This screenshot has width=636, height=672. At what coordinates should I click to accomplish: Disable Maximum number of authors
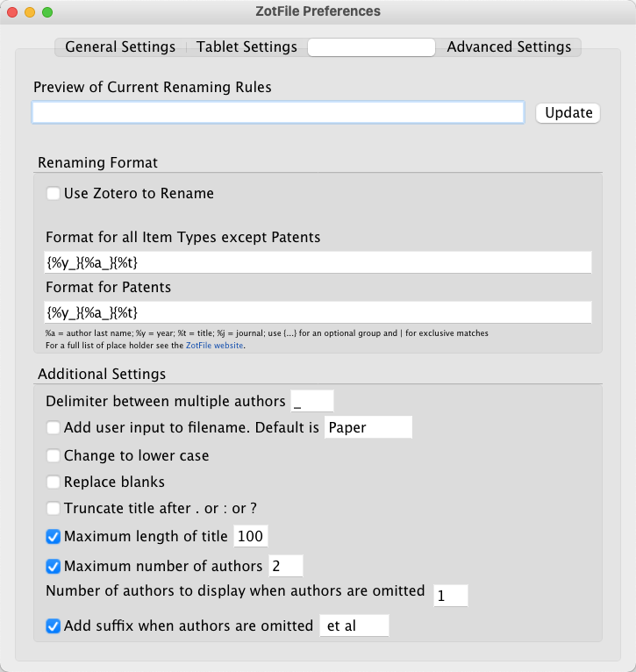[x=54, y=566]
